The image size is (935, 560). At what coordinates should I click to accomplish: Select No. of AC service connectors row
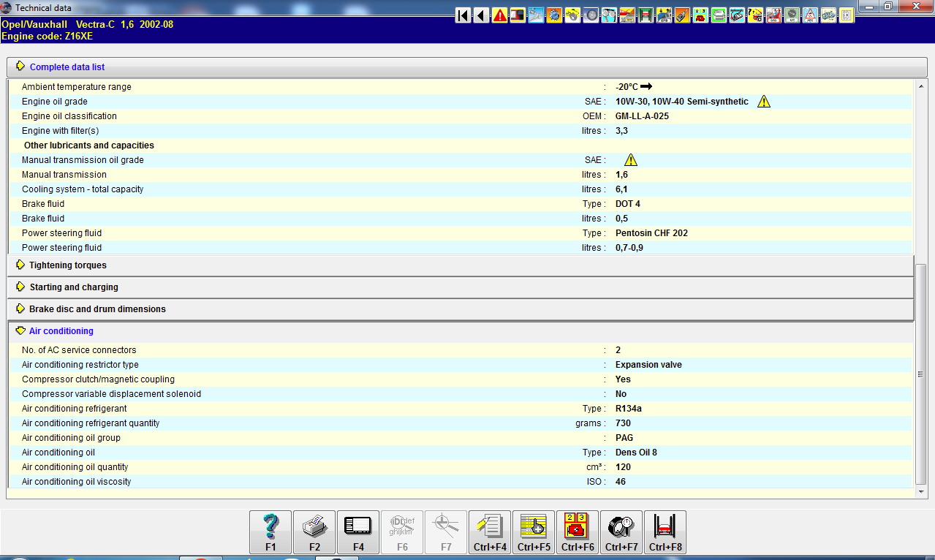click(461, 350)
